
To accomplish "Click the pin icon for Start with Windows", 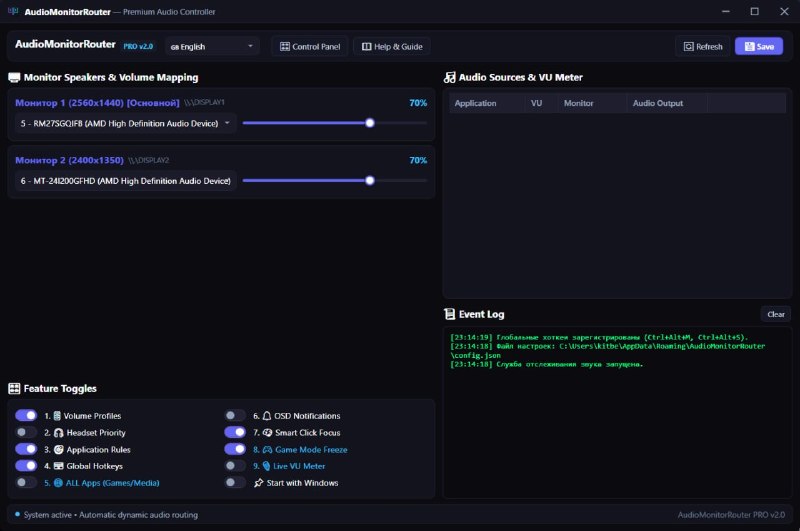I will (259, 483).
